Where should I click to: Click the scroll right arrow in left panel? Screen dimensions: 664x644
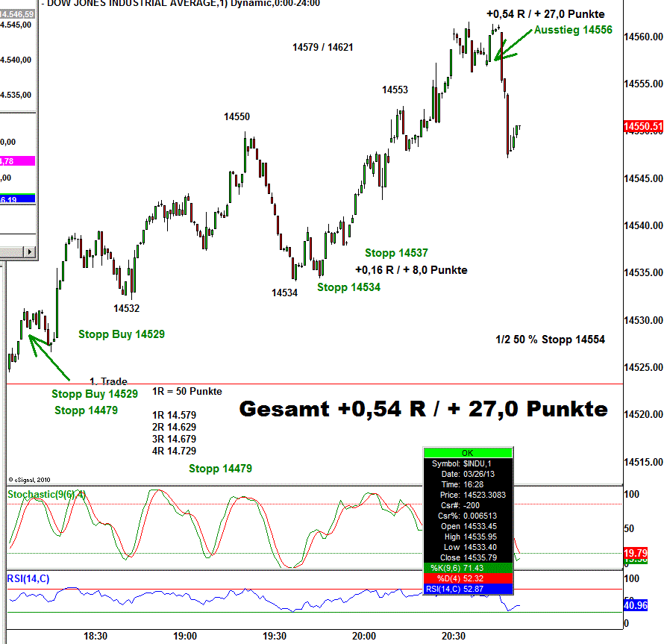tap(30, 251)
